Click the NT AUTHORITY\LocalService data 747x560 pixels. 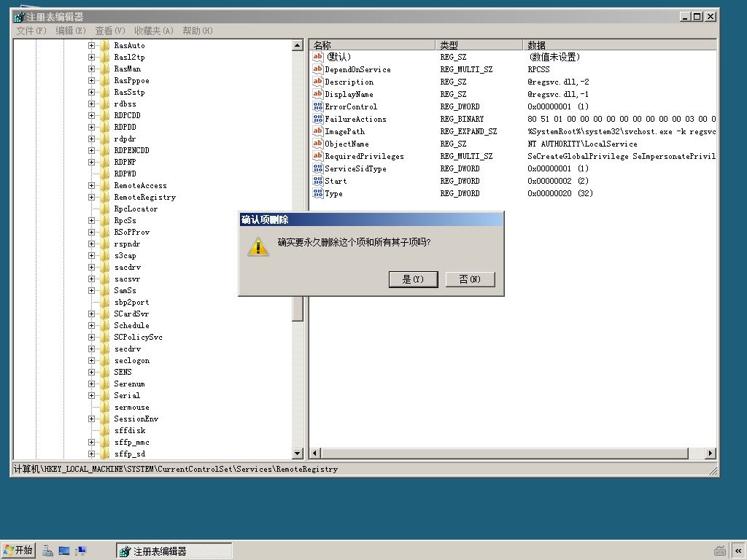coord(582,144)
